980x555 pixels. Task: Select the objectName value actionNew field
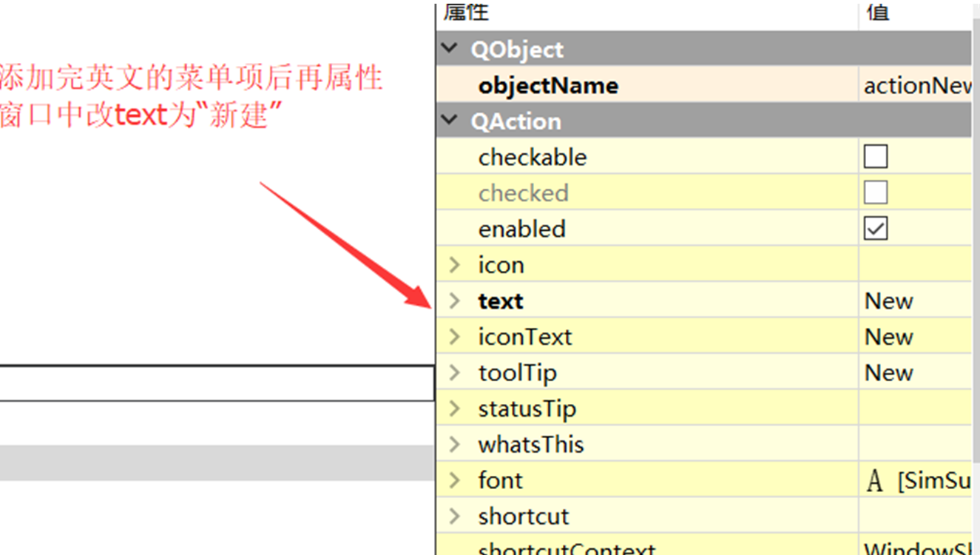click(916, 85)
